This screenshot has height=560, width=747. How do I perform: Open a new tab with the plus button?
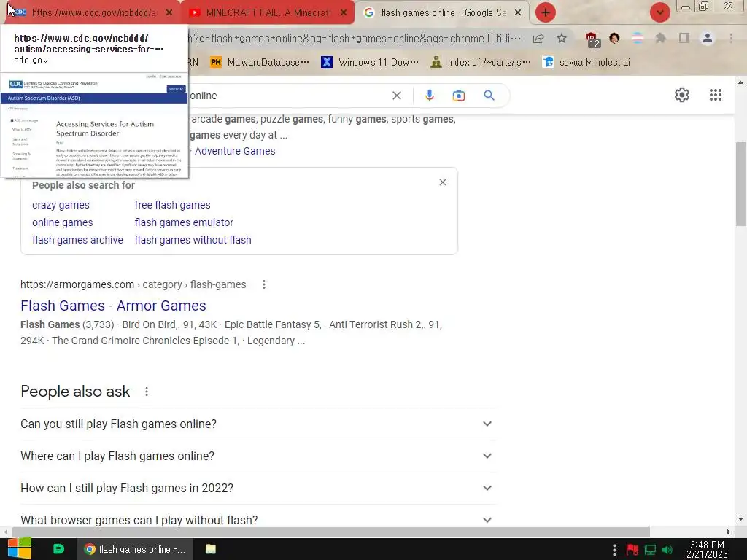pyautogui.click(x=546, y=12)
